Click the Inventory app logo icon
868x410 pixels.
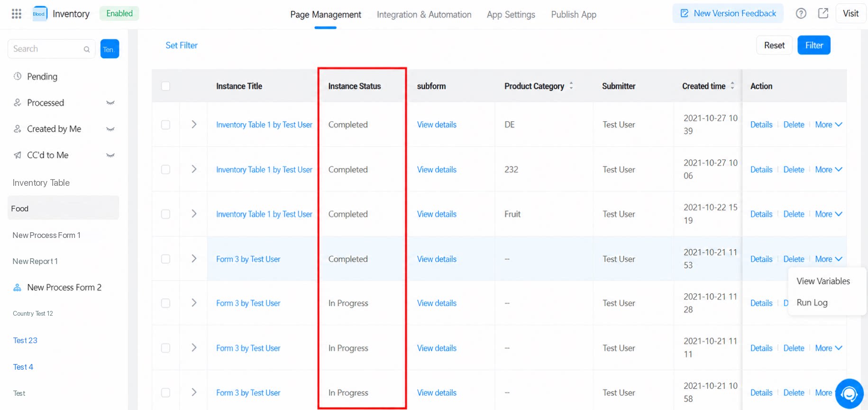(x=40, y=14)
